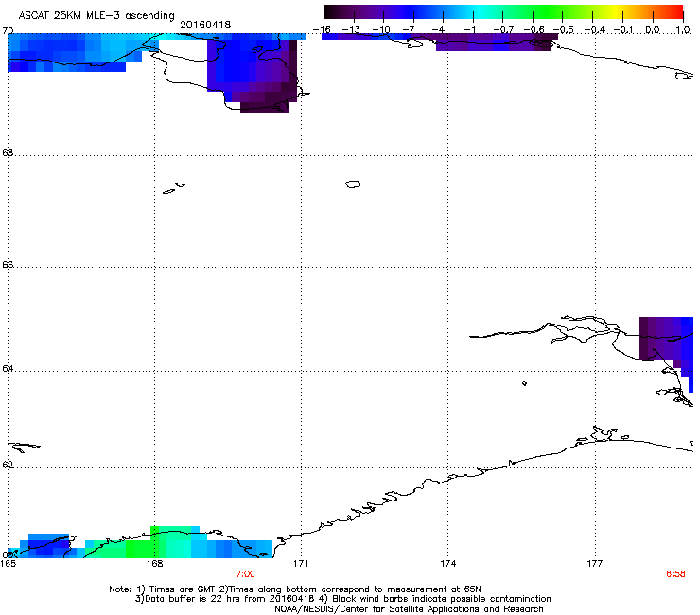
Task: Click the longitude label 174
Action: coord(447,564)
